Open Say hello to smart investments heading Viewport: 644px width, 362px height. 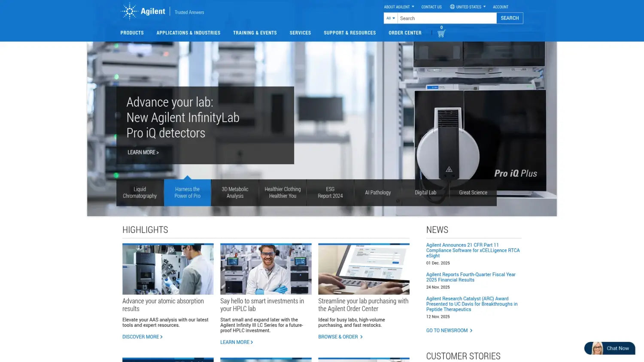coord(262,305)
